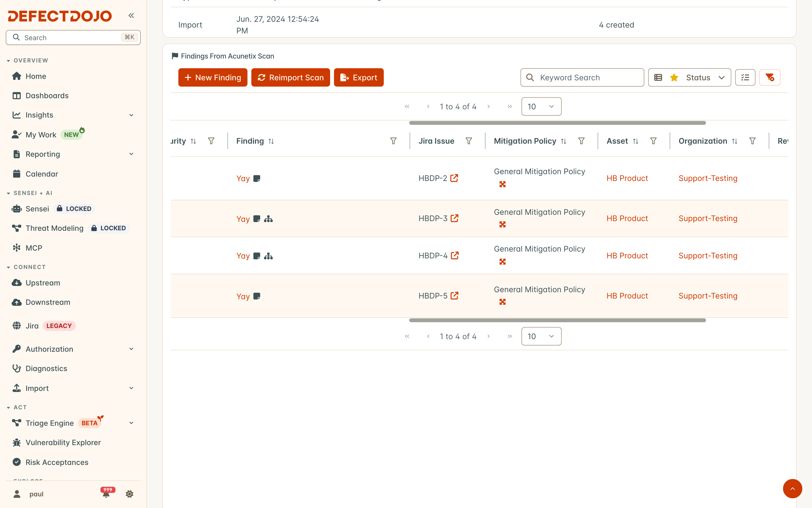
Task: Sort by the Finding column
Action: click(271, 142)
